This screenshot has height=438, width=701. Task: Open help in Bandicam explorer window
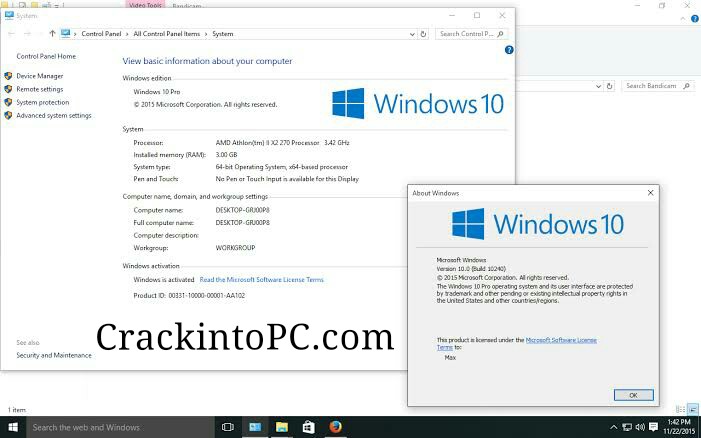pos(695,19)
